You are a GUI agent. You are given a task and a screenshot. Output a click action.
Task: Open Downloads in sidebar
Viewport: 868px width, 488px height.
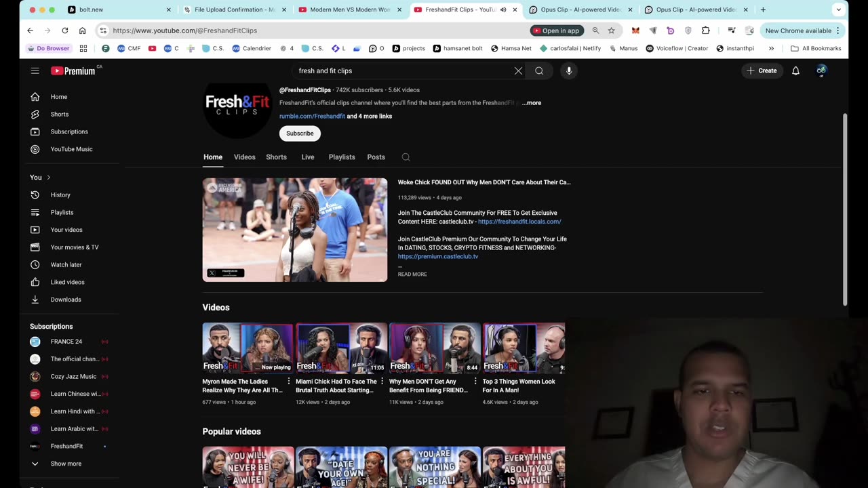(x=66, y=300)
